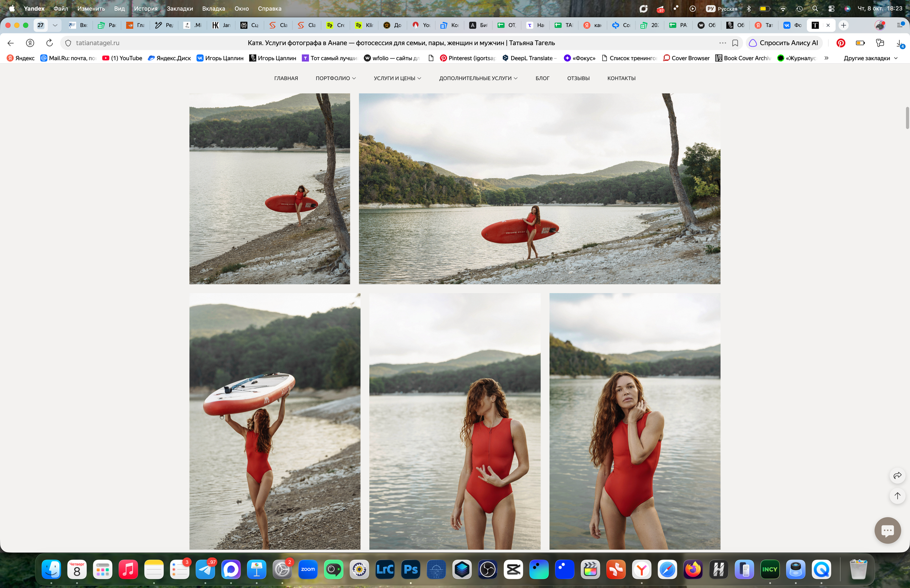Open a new tab with plus icon

(844, 25)
